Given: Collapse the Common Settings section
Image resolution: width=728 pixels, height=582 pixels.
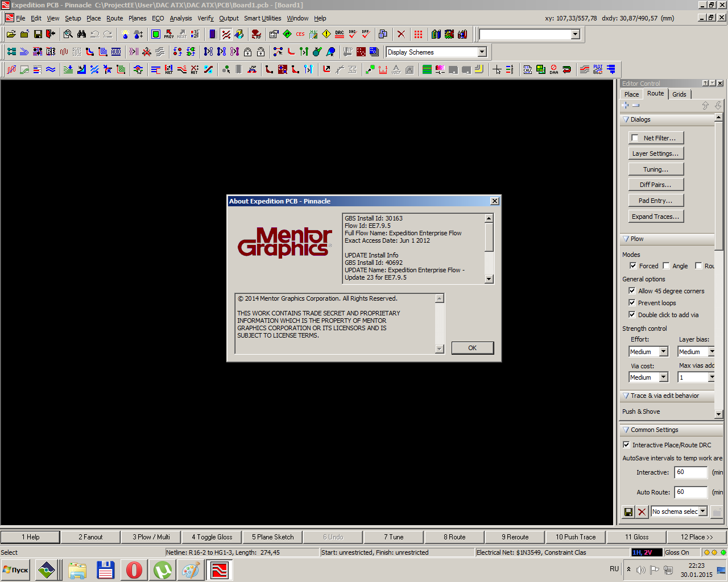Looking at the screenshot, I should coord(626,430).
